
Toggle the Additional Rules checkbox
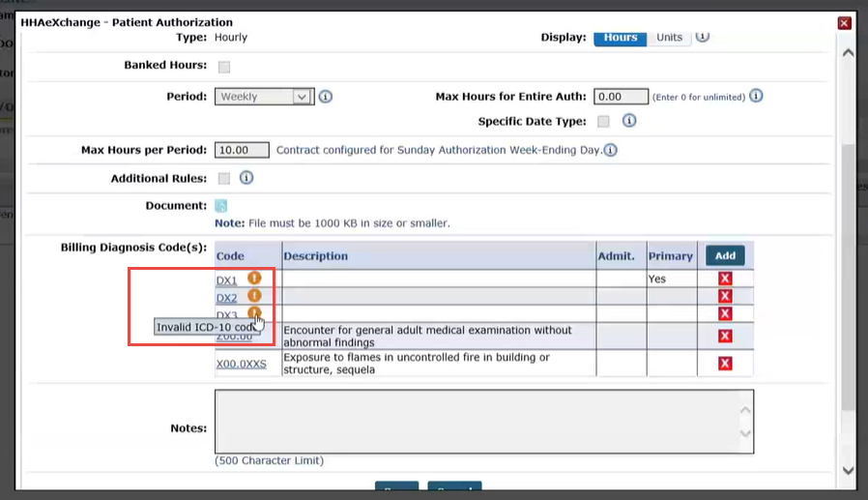click(224, 179)
